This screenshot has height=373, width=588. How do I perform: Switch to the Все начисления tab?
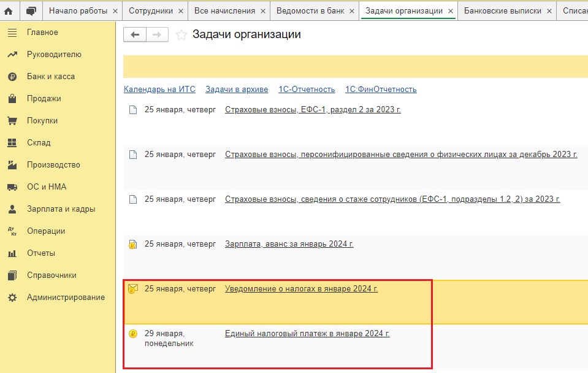point(224,11)
